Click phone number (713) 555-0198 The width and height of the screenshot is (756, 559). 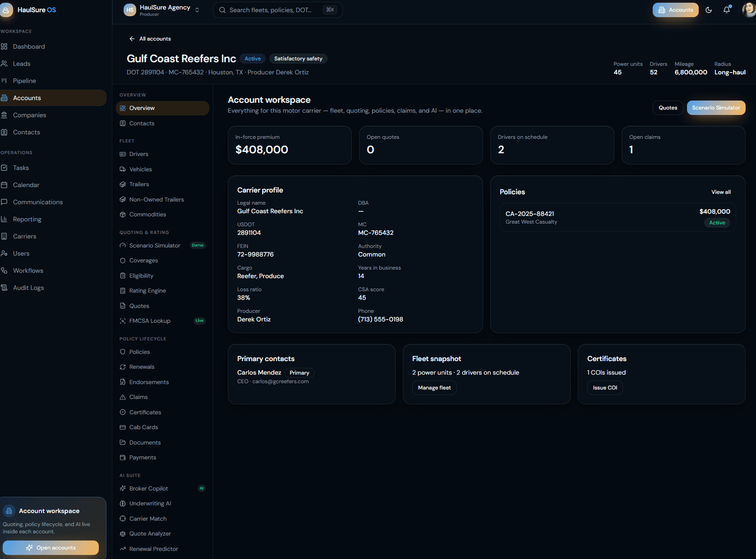pos(381,319)
